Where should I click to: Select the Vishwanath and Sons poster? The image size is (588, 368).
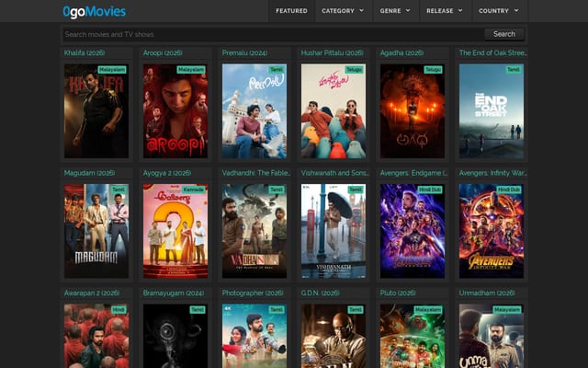pyautogui.click(x=334, y=231)
